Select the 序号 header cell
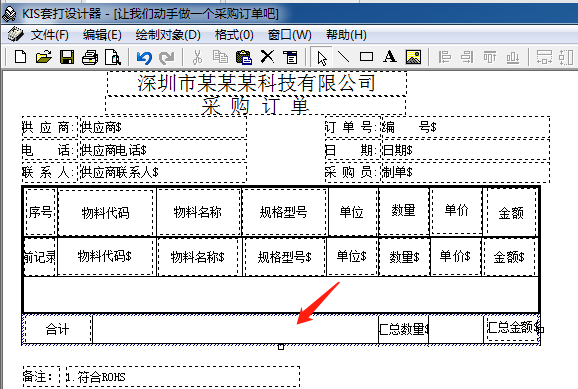The image size is (578, 389). click(41, 212)
